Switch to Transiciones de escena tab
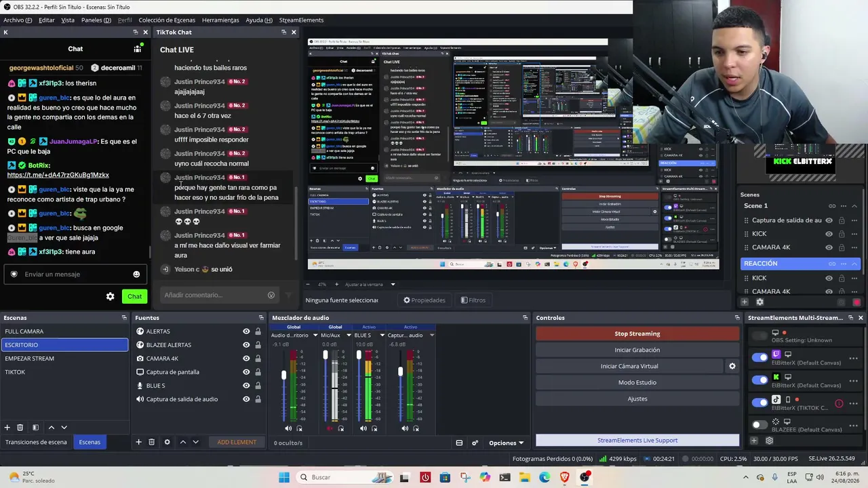Viewport: 868px width, 488px height. point(36,443)
